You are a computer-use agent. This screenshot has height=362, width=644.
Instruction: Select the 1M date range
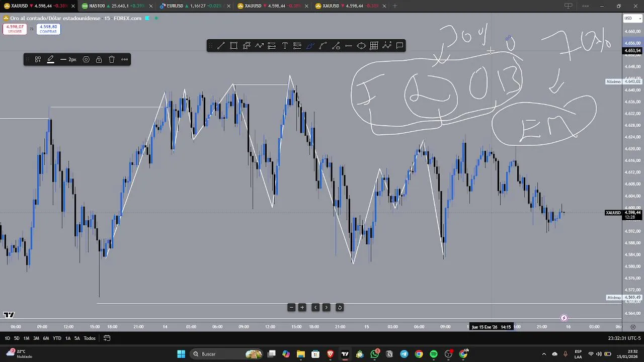point(26,338)
